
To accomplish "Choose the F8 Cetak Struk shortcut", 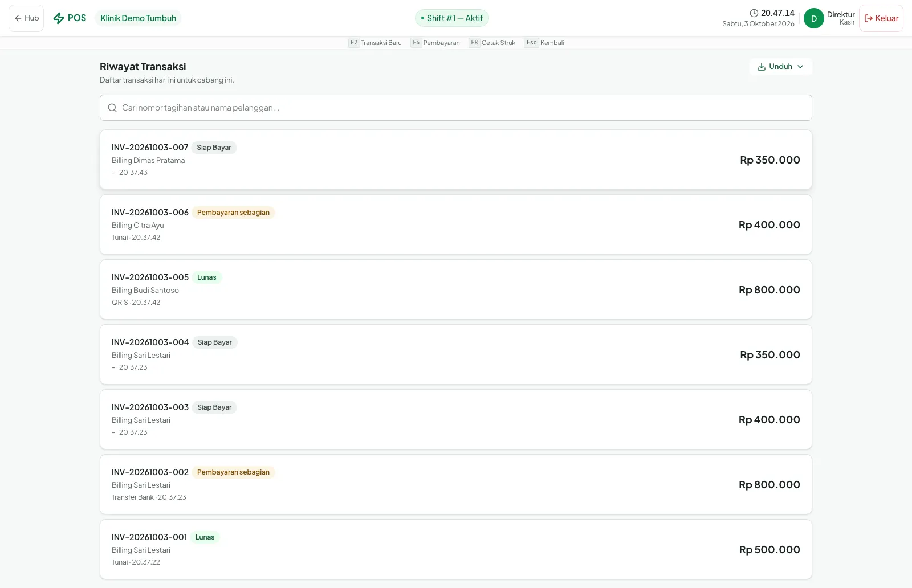I will coord(492,43).
